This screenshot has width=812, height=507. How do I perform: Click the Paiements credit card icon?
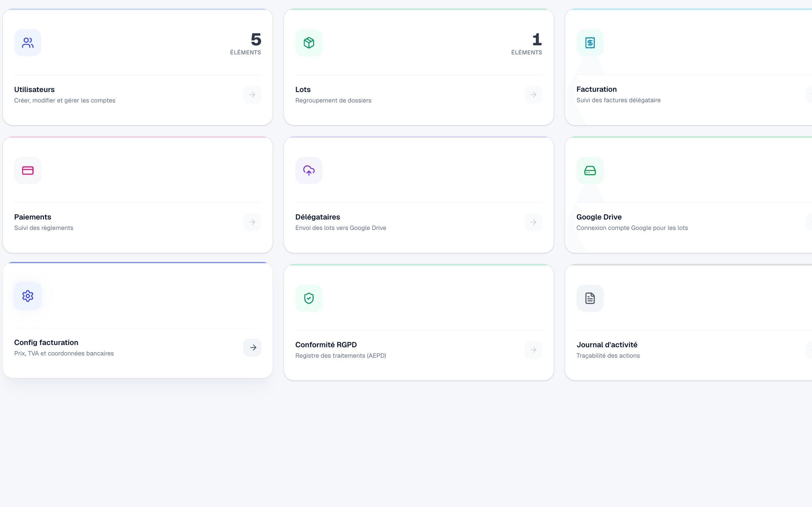28,170
